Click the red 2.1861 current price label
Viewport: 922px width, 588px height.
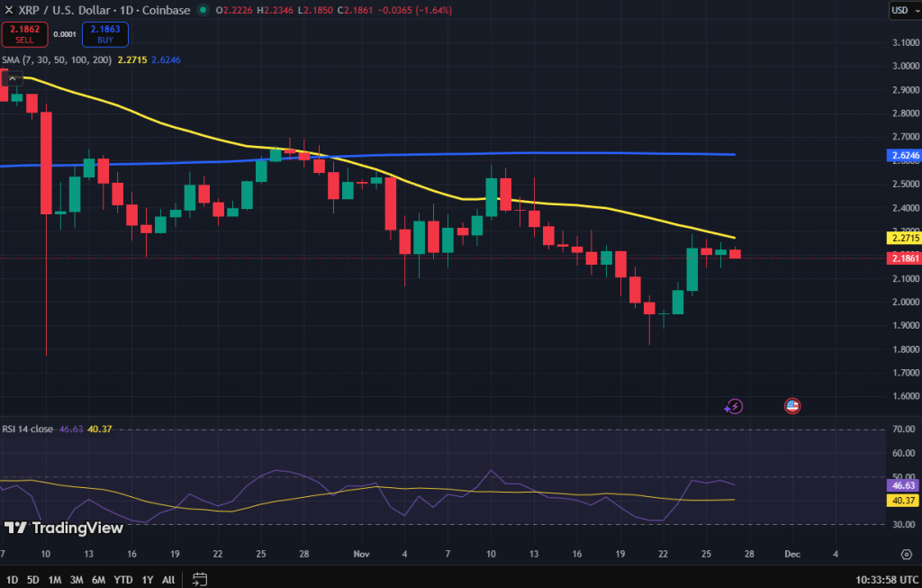[x=904, y=258]
